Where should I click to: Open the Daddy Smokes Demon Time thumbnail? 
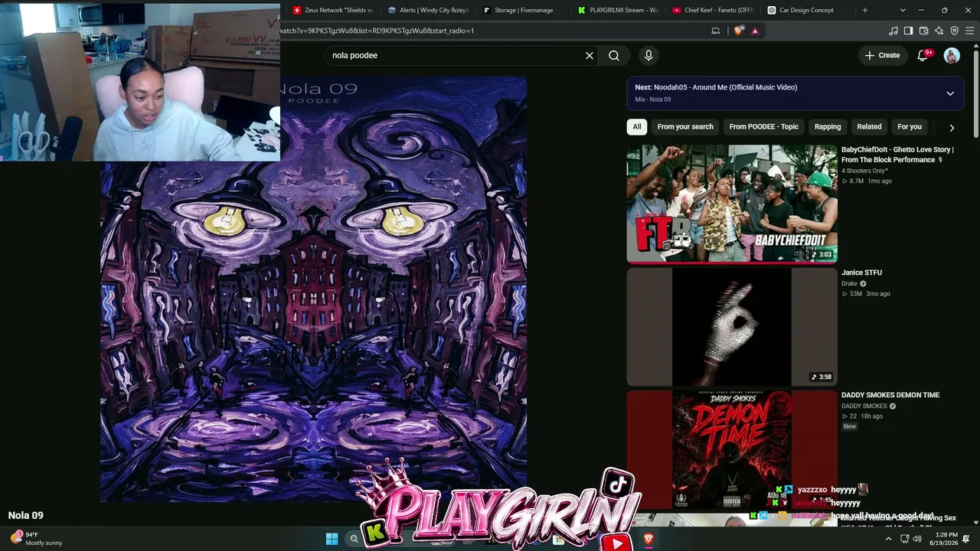click(x=732, y=450)
